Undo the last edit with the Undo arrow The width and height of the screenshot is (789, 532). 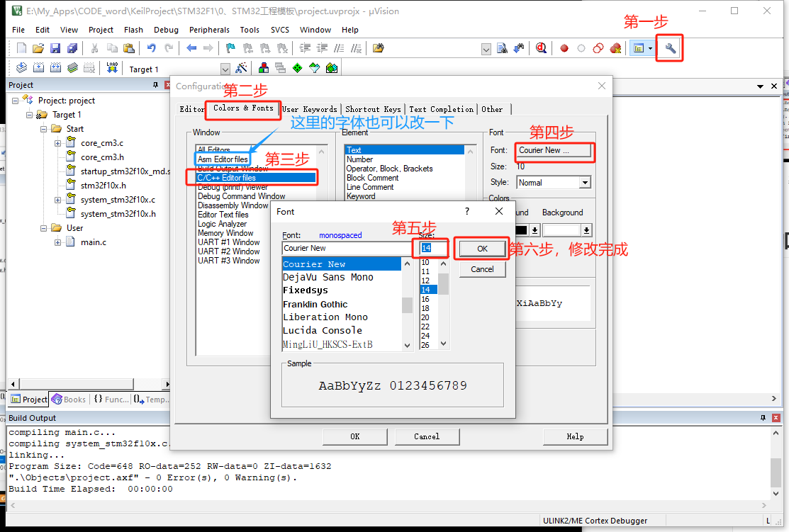tap(151, 48)
